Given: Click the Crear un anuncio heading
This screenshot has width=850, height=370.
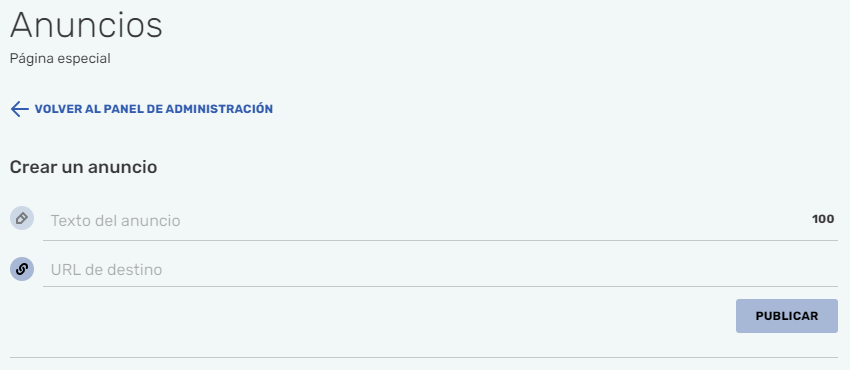Looking at the screenshot, I should point(83,167).
